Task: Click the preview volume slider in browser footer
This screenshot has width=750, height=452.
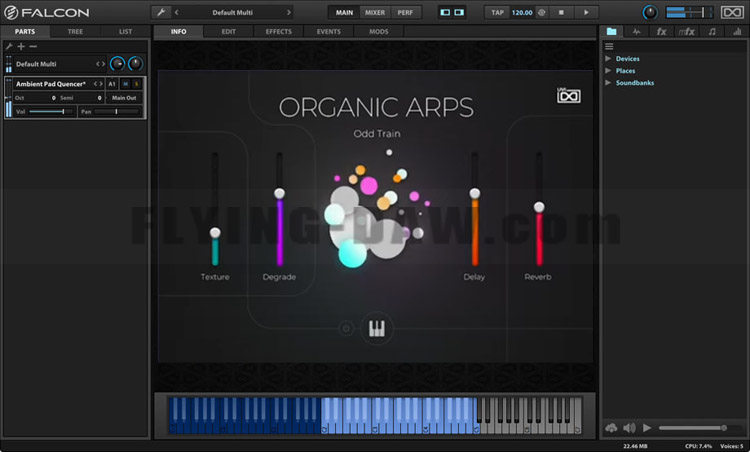Action: (699, 428)
